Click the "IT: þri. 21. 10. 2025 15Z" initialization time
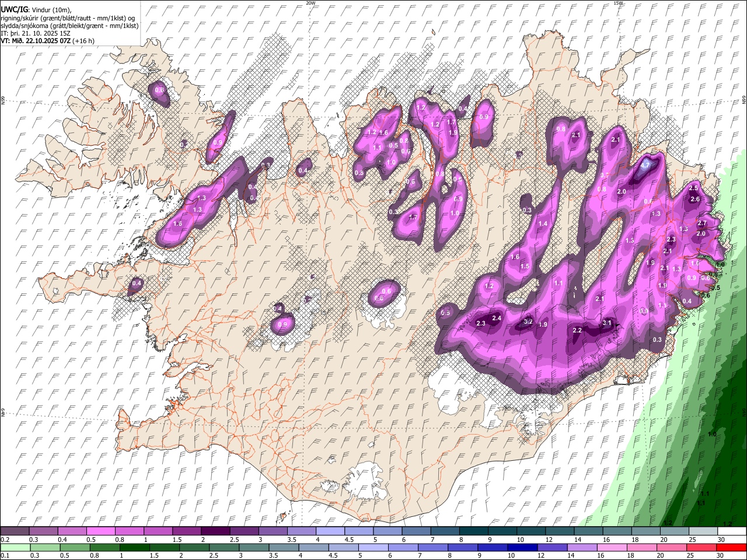This screenshot has width=747, height=560. (x=36, y=33)
